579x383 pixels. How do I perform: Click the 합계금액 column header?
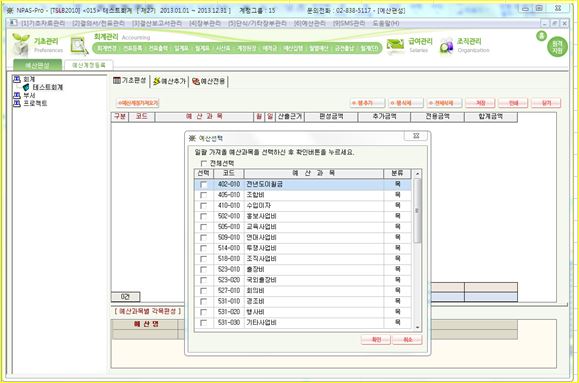click(491, 117)
